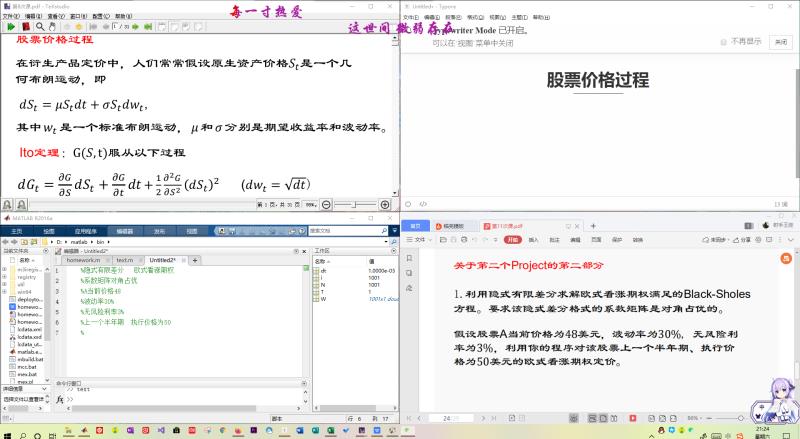800x439 pixels.
Task: Expand win64 folder in MATLAB file browser
Action: tap(5, 292)
